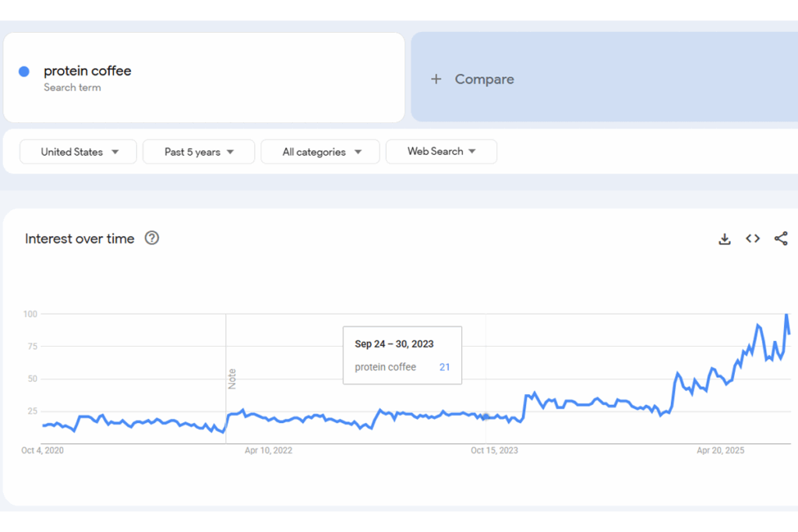Viewport: 798px width, 532px height.
Task: Click the Apr 10, 2022 axis label
Action: pyautogui.click(x=268, y=450)
